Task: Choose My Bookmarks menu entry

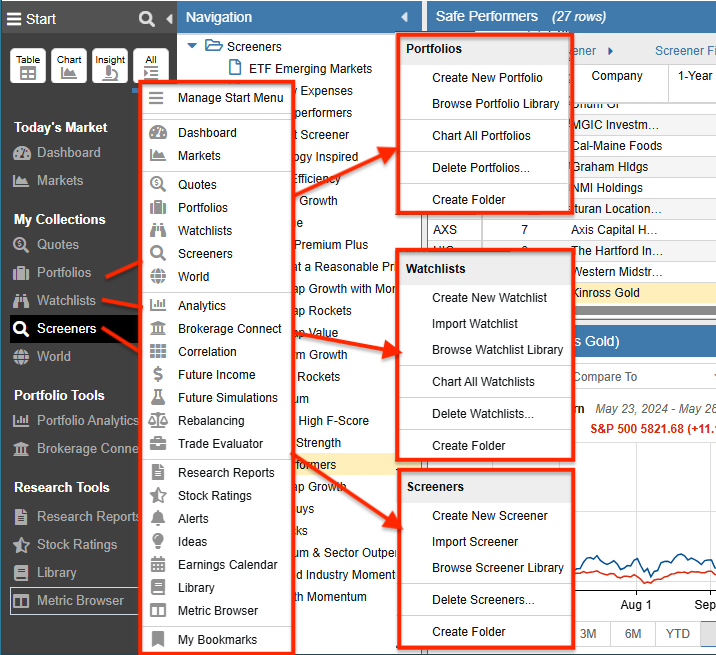Action: point(217,639)
